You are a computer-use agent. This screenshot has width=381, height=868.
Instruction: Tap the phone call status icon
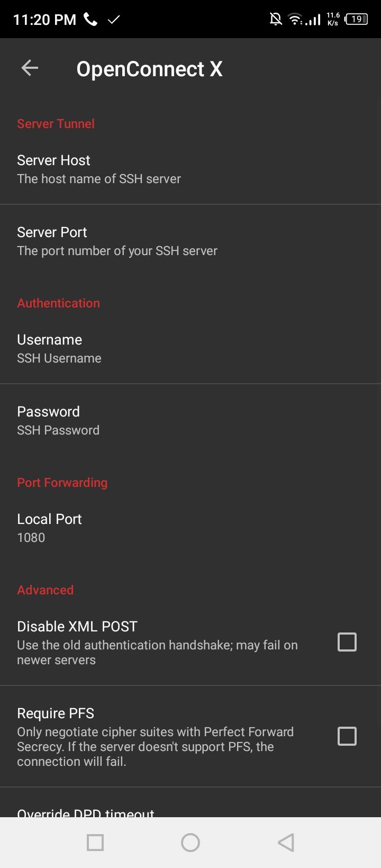90,20
